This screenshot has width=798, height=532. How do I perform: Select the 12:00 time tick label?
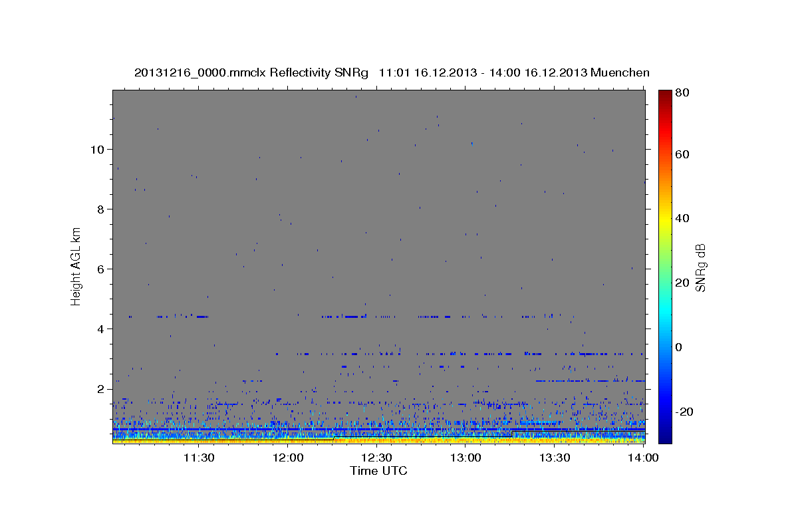(288, 457)
